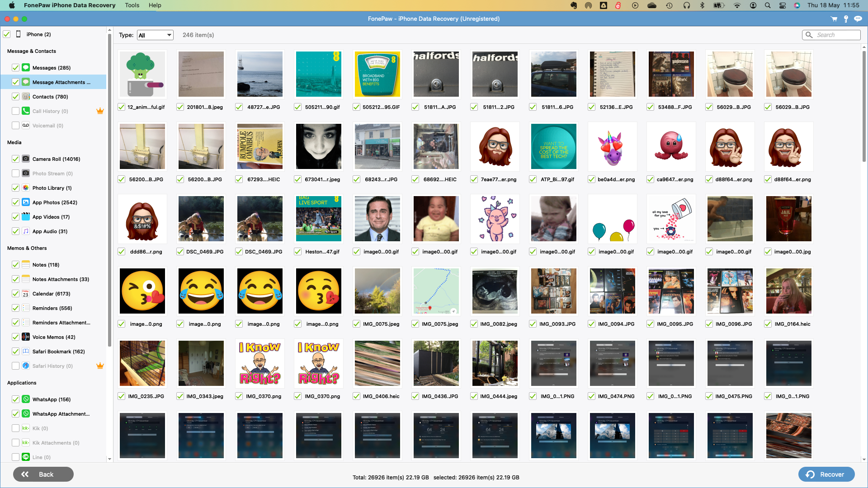This screenshot has height=488, width=868.
Task: Select WhatsApp section in sidebar
Action: (x=51, y=399)
